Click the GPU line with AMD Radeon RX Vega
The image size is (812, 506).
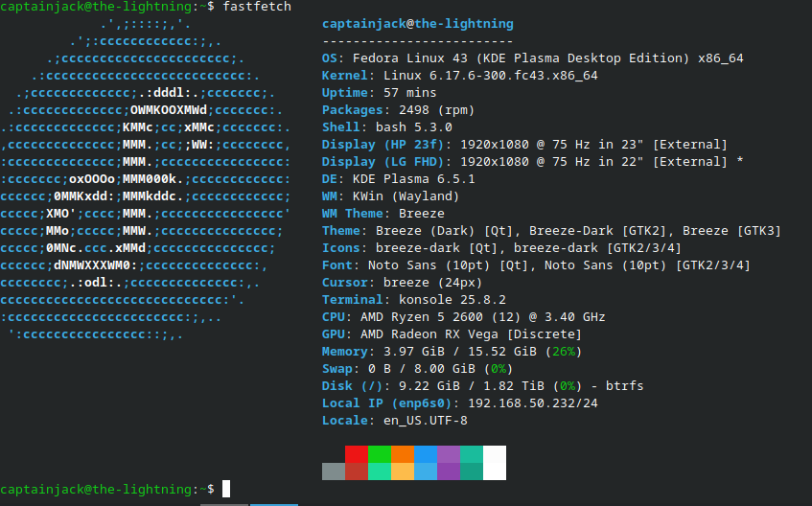[x=452, y=334]
